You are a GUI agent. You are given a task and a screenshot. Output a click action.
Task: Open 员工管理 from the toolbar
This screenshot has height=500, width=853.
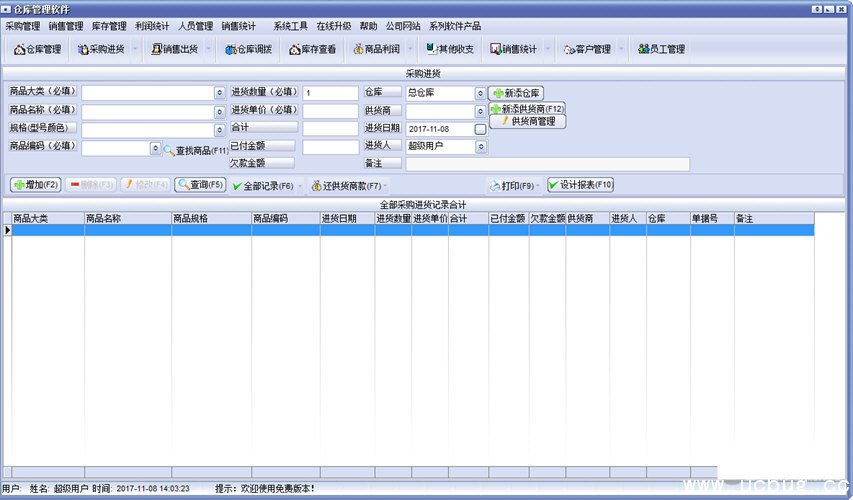pos(661,49)
